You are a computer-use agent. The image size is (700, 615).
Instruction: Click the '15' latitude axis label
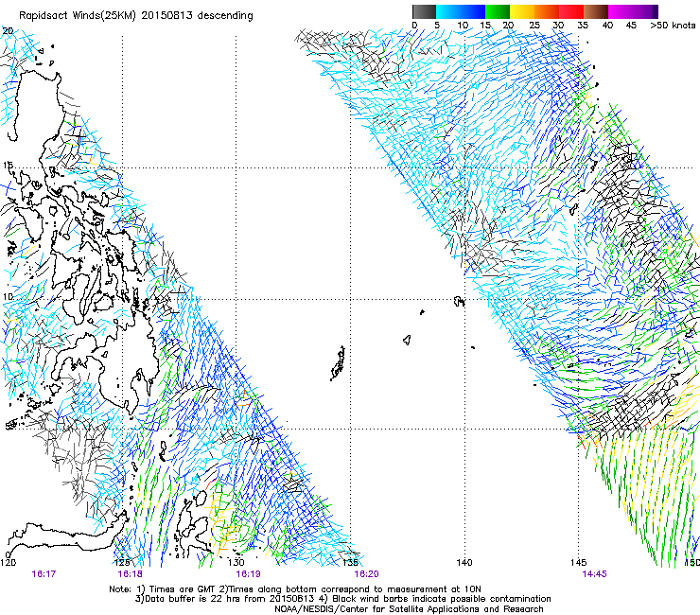(x=8, y=166)
